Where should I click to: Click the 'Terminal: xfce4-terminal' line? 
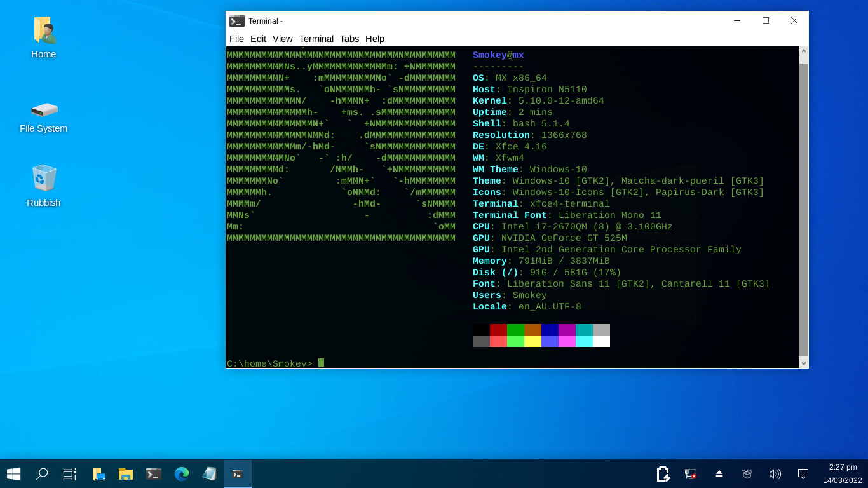click(541, 204)
